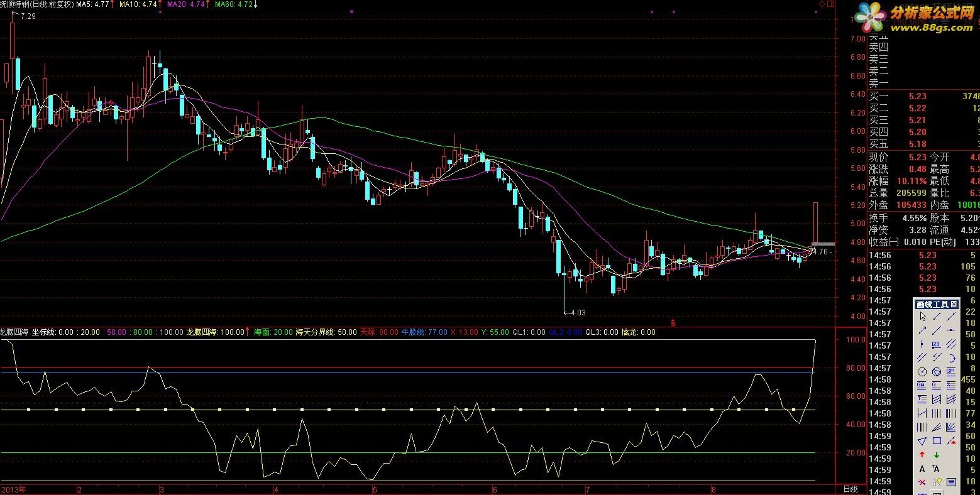Click the 外盘 105433 field

pos(898,205)
